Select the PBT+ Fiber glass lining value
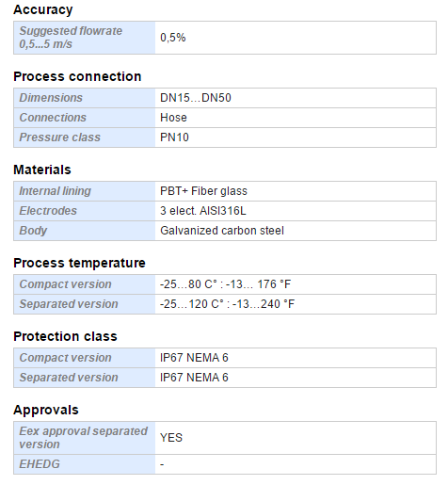This screenshot has height=485, width=448. [203, 191]
